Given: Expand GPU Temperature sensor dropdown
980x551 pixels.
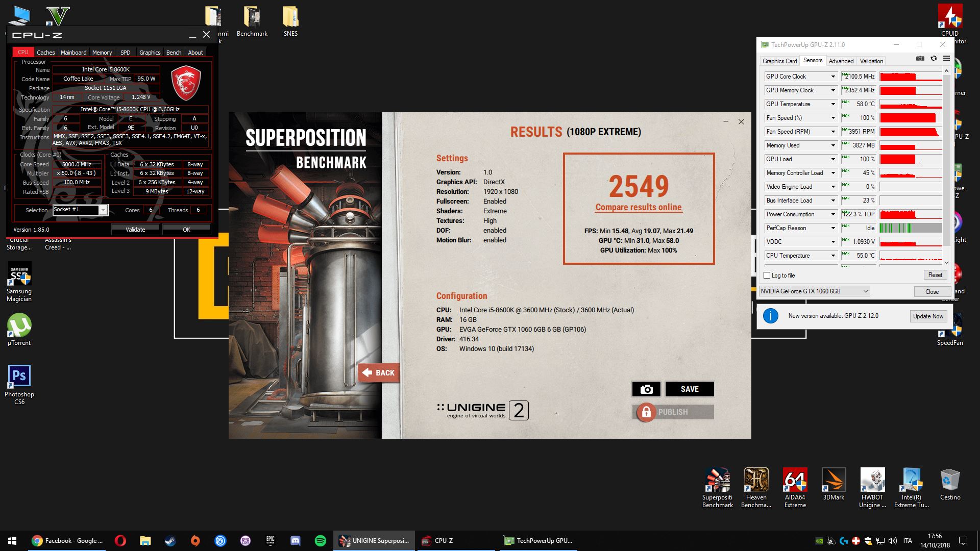Looking at the screenshot, I should [x=833, y=104].
